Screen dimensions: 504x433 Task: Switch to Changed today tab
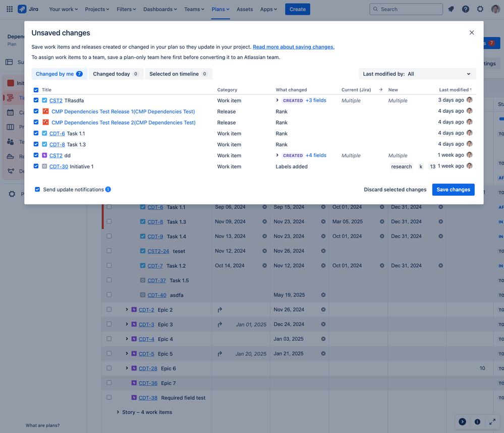(x=116, y=74)
